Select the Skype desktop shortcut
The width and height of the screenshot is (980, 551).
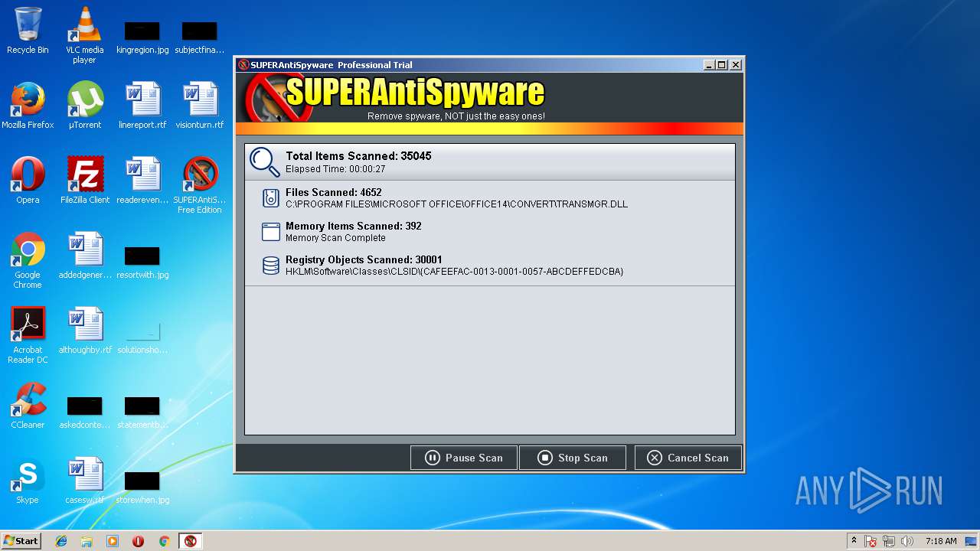[x=28, y=481]
